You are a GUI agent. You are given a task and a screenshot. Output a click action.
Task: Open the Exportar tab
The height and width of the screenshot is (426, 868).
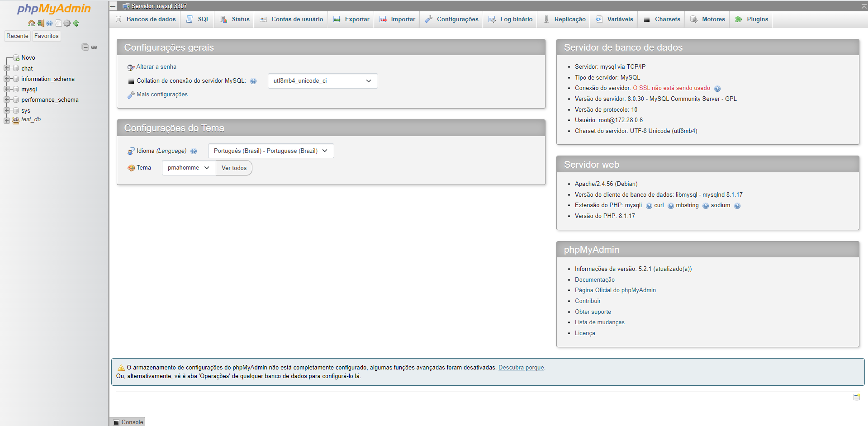point(351,19)
